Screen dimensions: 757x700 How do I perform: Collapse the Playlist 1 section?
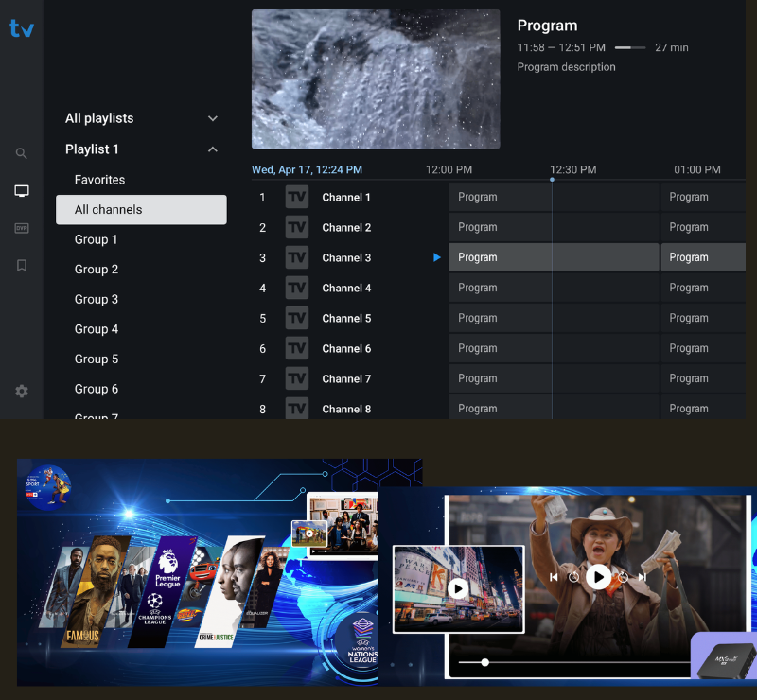pyautogui.click(x=212, y=149)
